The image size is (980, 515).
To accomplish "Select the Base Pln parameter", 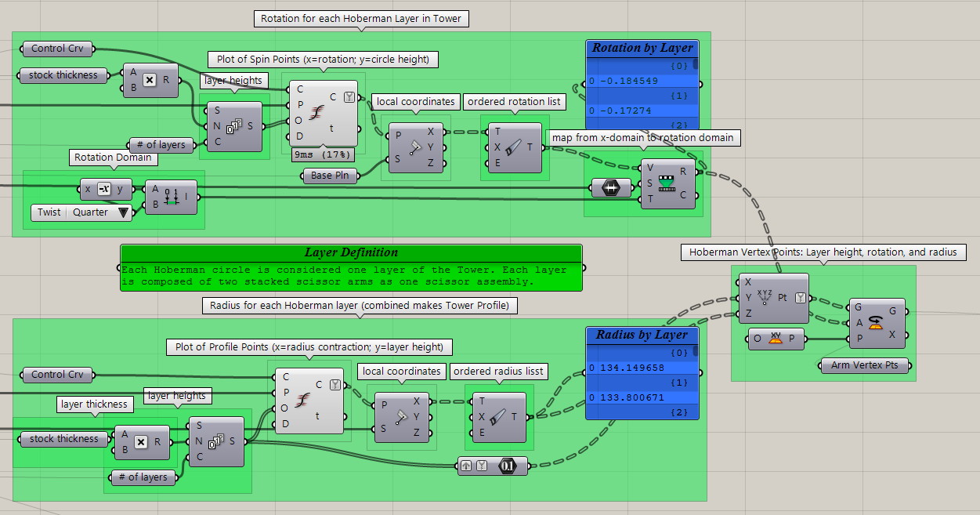I will coord(331,176).
